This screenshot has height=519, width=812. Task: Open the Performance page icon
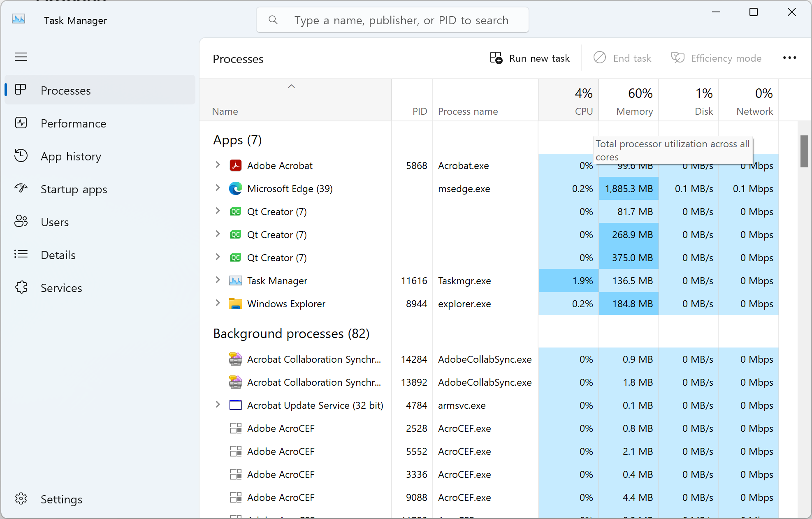coord(21,123)
